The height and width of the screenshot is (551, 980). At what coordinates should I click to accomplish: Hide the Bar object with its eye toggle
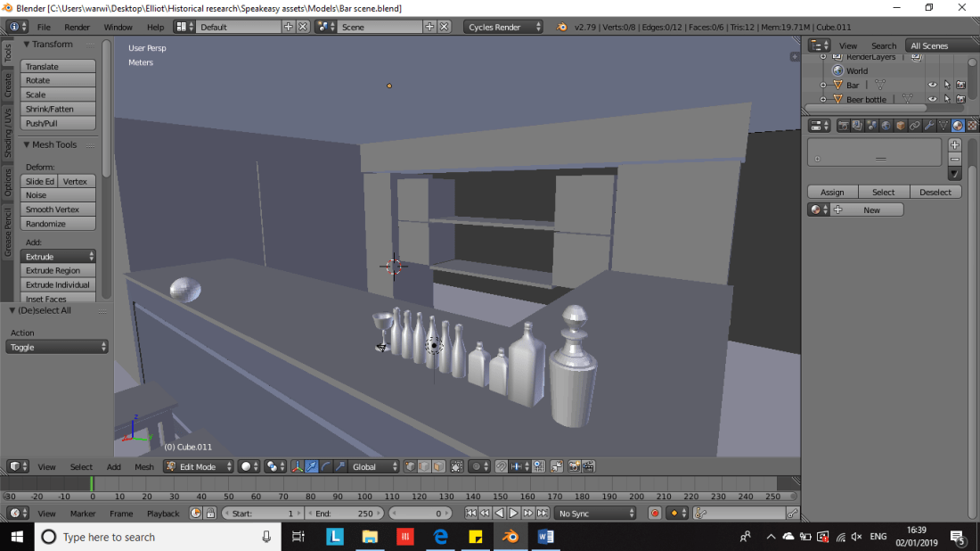coord(932,85)
